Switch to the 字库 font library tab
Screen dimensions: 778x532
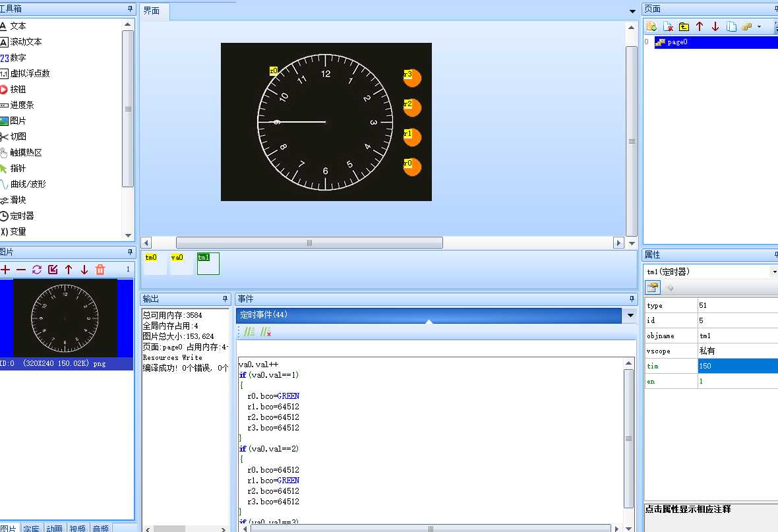click(31, 529)
